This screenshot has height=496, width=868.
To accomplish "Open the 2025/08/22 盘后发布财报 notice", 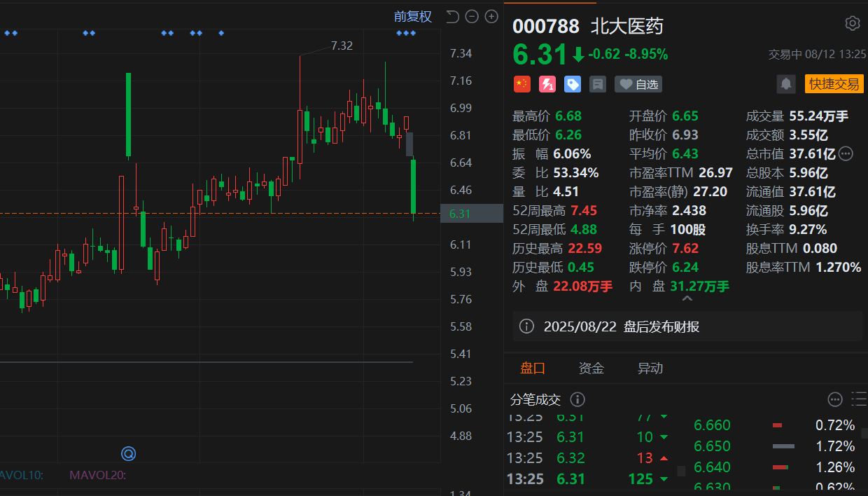I will 687,326.
